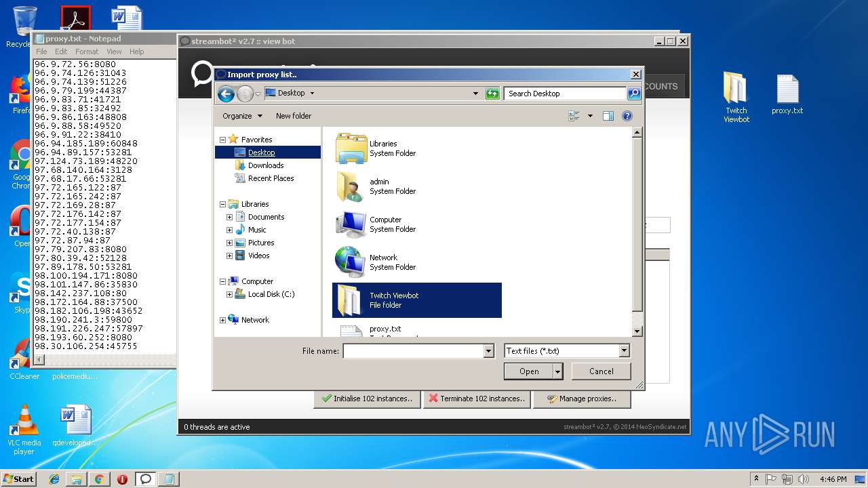Image resolution: width=868 pixels, height=488 pixels.
Task: Open the Open button's split dropdown arrow
Action: coord(557,371)
